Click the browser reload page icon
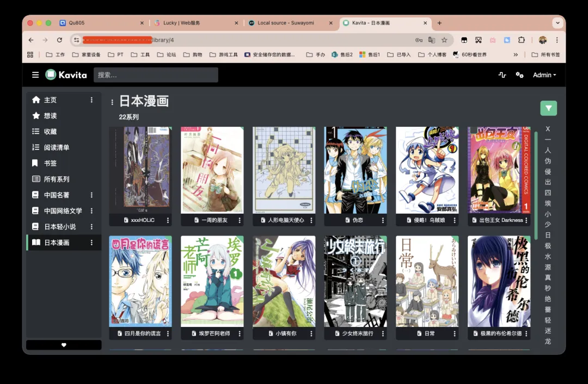Image resolution: width=588 pixels, height=384 pixels. [x=59, y=40]
